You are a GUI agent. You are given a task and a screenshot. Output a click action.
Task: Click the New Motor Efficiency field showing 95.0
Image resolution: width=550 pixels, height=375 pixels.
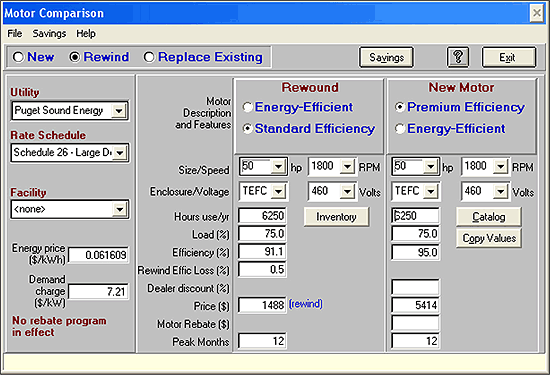(x=415, y=252)
